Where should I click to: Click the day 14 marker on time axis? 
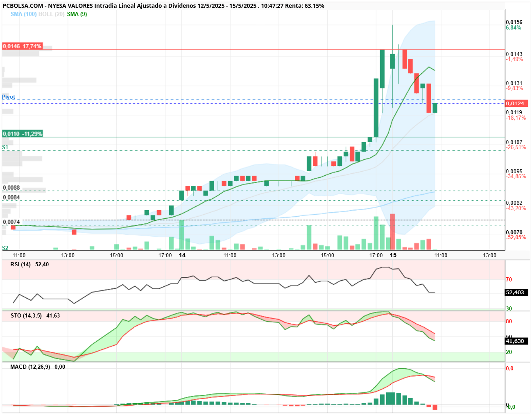pyautogui.click(x=182, y=255)
